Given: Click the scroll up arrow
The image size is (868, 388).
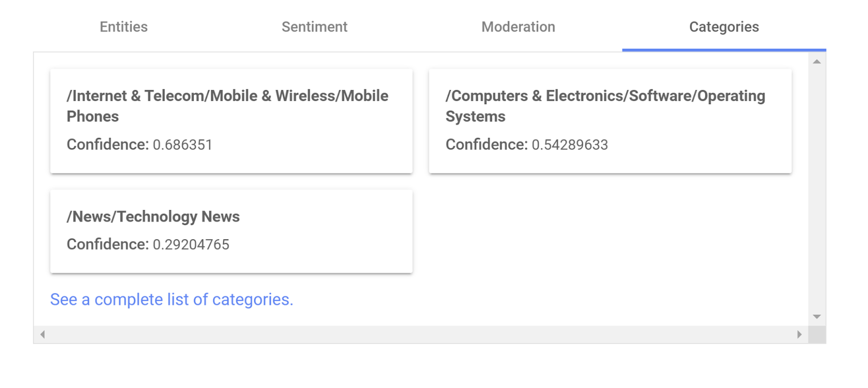Looking at the screenshot, I should (x=816, y=62).
